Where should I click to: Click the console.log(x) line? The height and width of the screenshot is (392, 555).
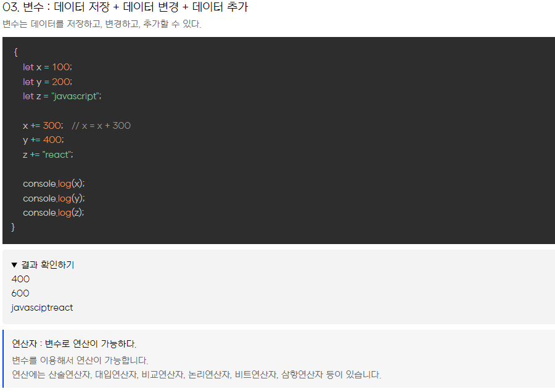[54, 184]
